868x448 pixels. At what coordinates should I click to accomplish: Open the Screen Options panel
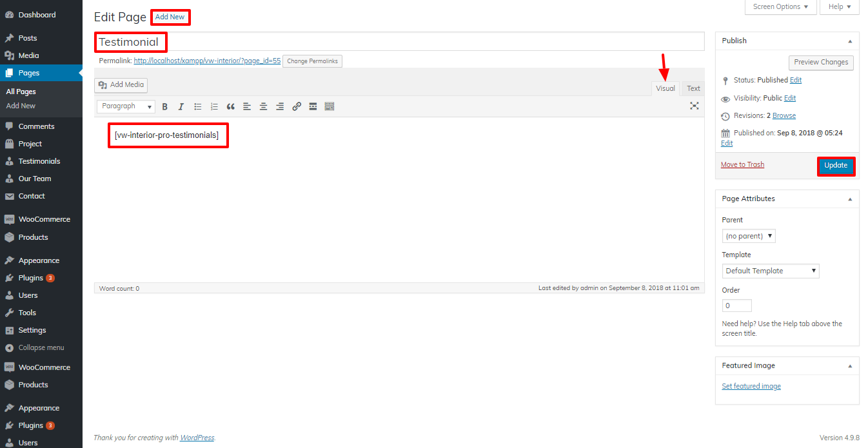click(781, 7)
